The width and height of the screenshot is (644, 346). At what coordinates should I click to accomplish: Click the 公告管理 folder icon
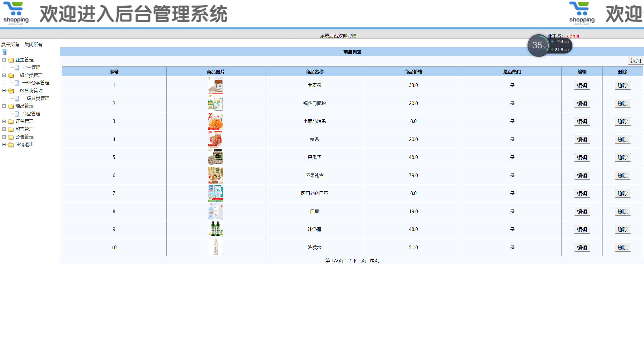tap(11, 137)
